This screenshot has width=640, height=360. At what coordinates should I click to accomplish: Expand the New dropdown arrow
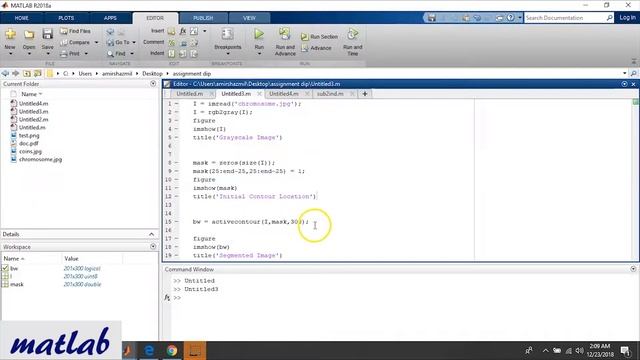click(10, 54)
